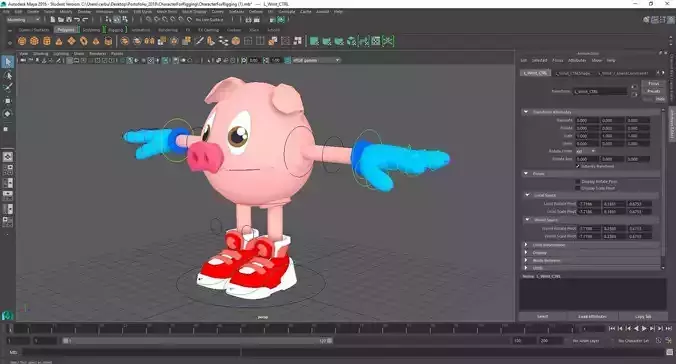
Task: Open the Rotate Order dropdown
Action: coord(585,151)
